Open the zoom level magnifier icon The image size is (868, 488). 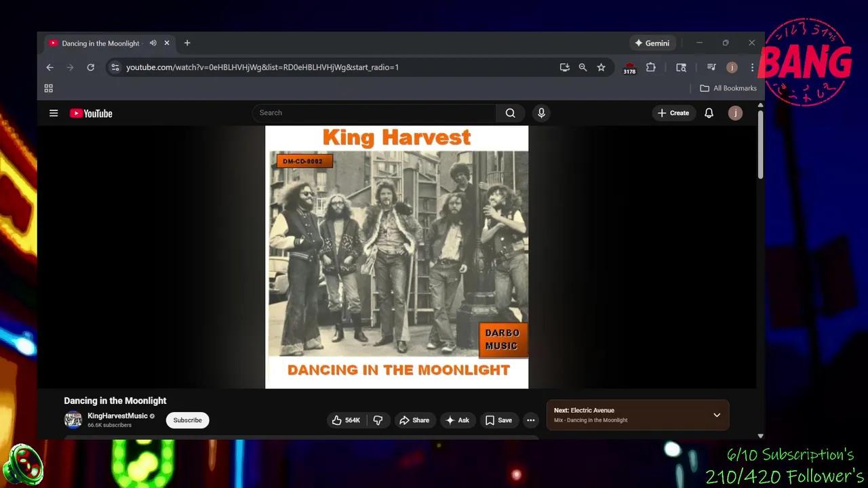(583, 67)
